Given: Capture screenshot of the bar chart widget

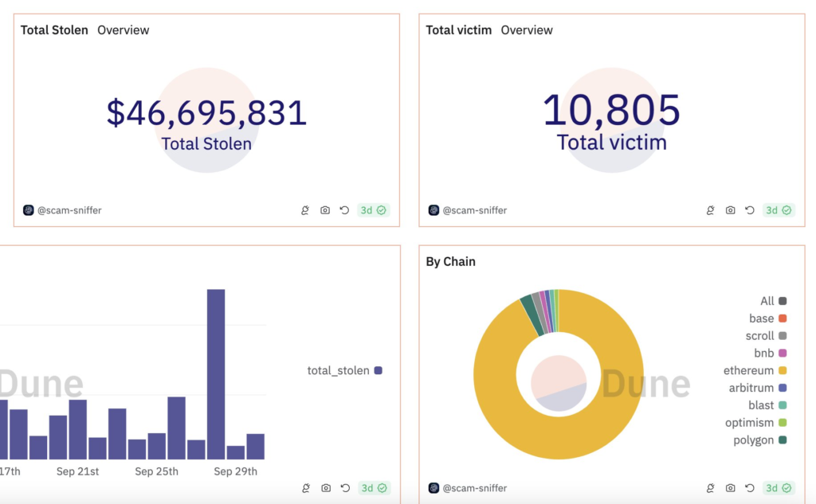Looking at the screenshot, I should pos(325,488).
